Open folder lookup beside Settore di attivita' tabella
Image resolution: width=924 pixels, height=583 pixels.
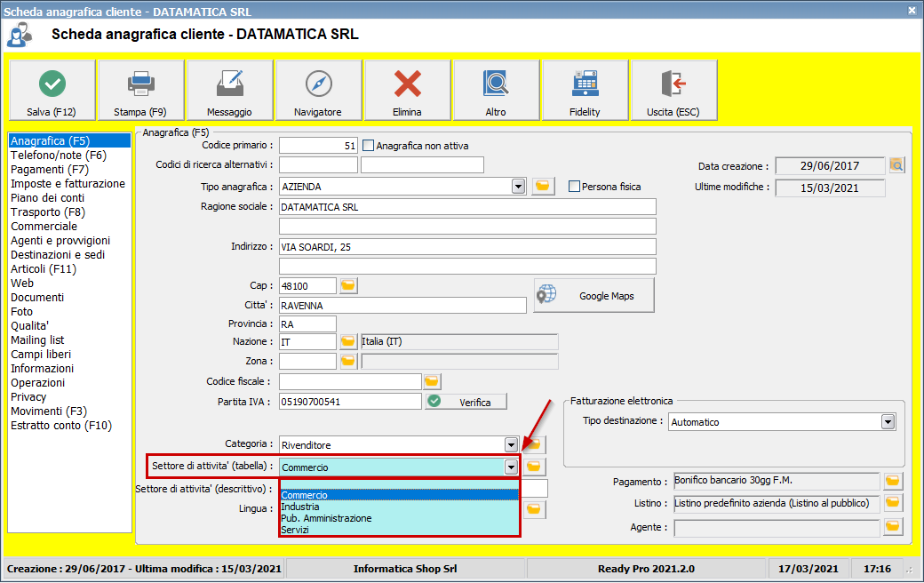tap(534, 467)
